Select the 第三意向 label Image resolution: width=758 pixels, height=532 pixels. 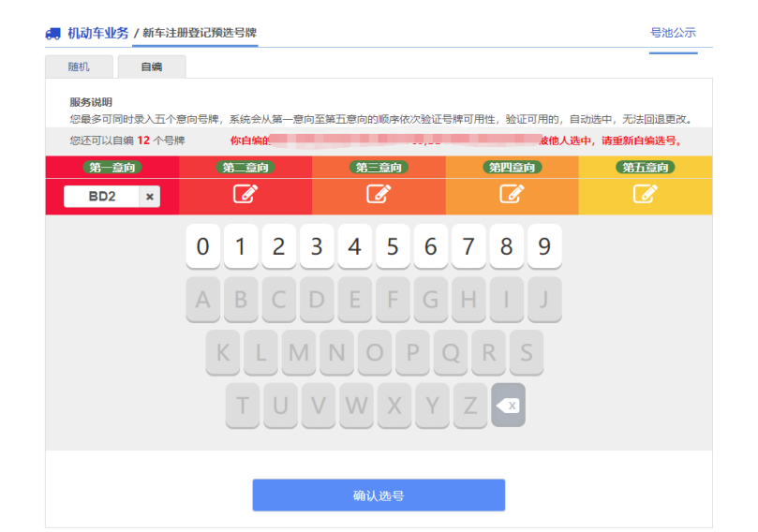pos(379,167)
